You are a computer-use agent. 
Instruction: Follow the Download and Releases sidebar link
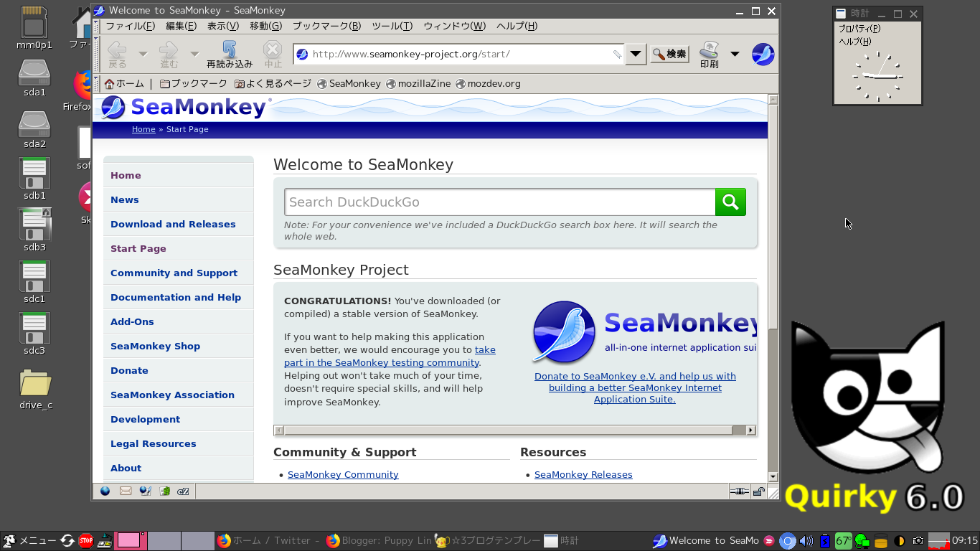[x=173, y=225]
